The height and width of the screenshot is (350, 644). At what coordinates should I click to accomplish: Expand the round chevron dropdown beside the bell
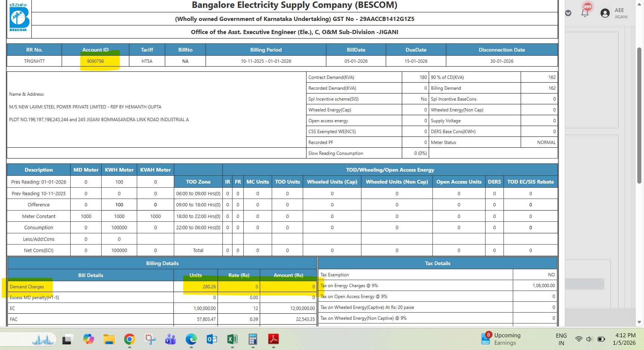(568, 13)
